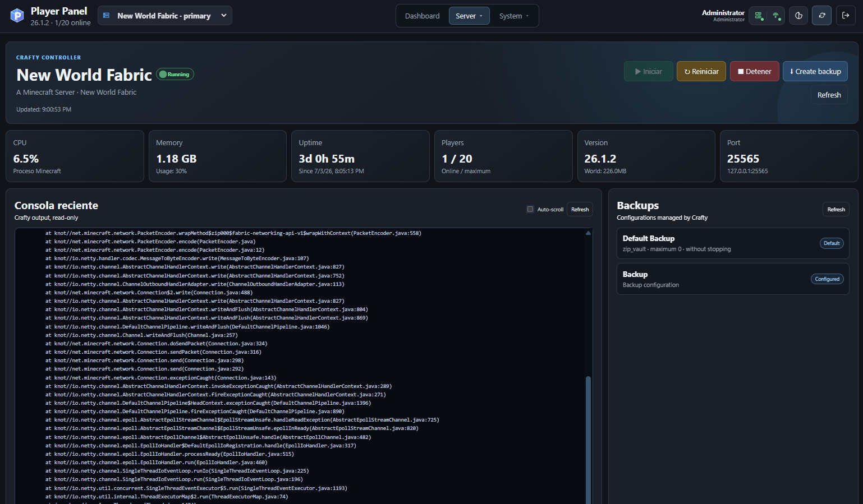Image resolution: width=863 pixels, height=504 pixels.
Task: Open the Backup configuration entry
Action: [733, 279]
